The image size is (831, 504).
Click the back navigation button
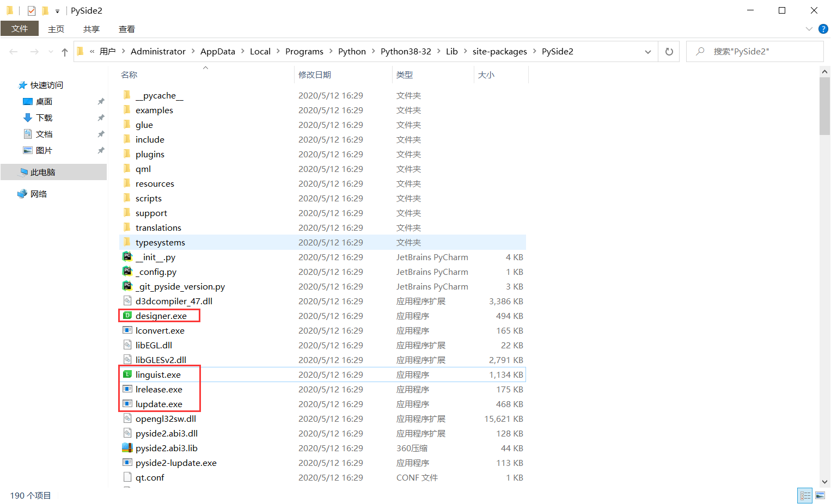[13, 51]
